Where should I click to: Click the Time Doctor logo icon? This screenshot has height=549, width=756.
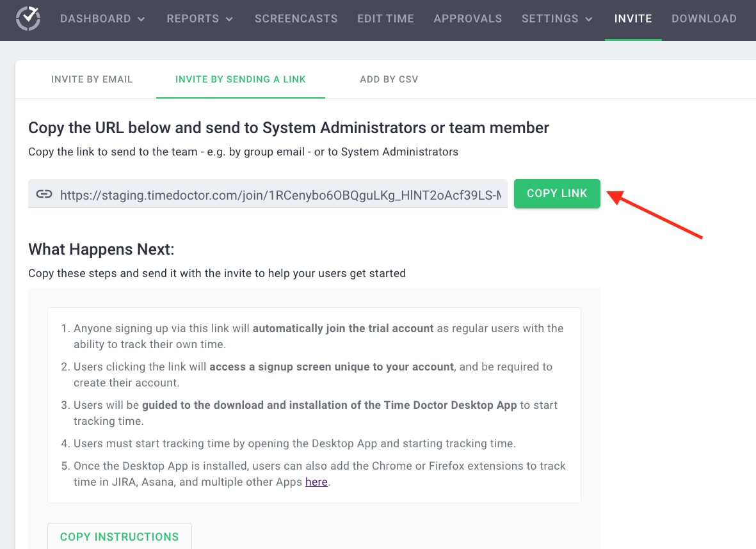click(28, 19)
